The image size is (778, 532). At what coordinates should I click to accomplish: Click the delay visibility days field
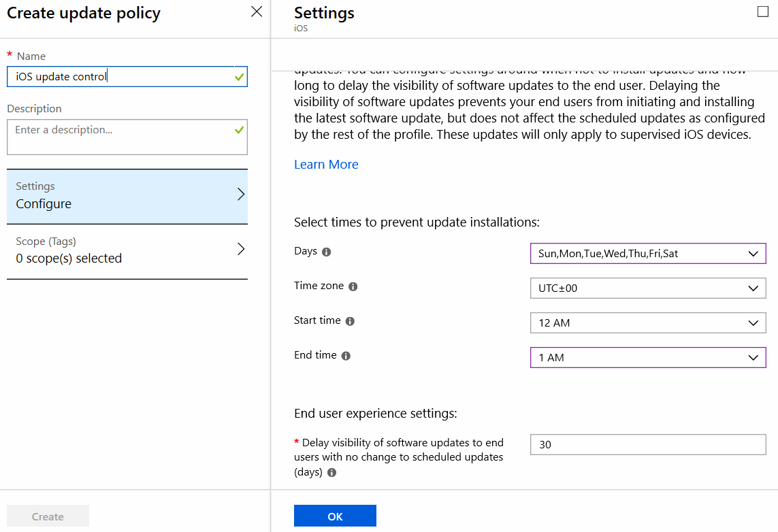[x=647, y=445]
